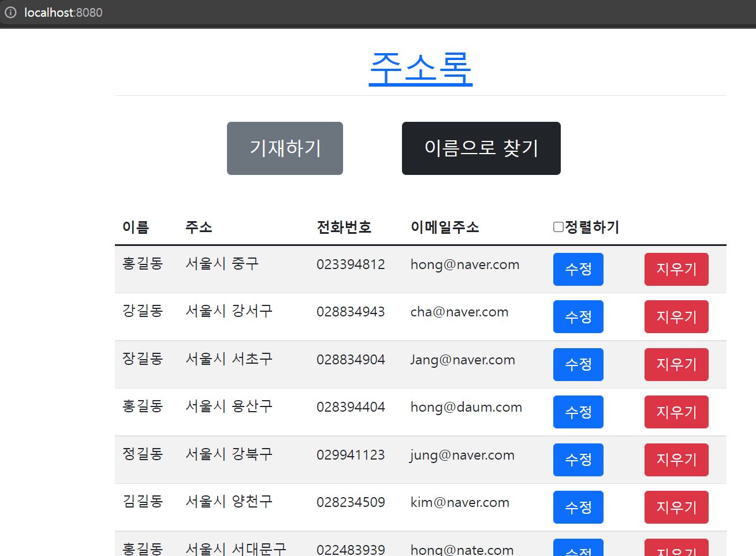The width and height of the screenshot is (756, 556).
Task: Select address 서울시 양천구
Action: coord(229,502)
